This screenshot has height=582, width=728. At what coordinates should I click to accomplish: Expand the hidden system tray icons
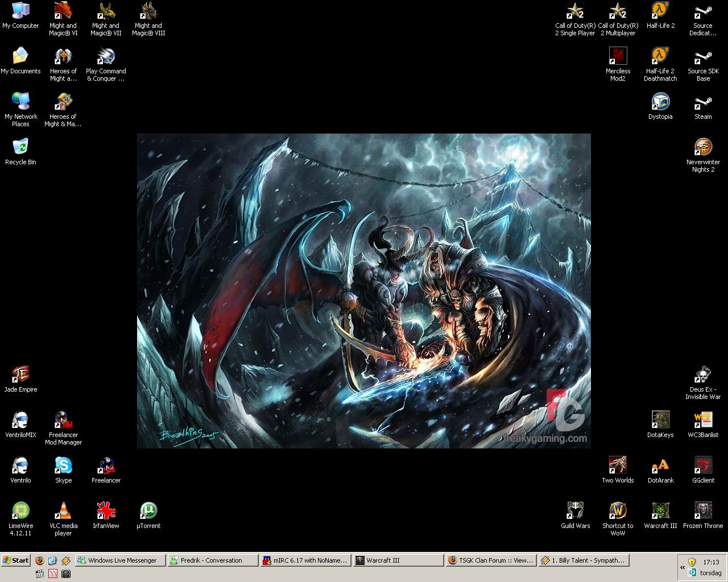pos(682,567)
